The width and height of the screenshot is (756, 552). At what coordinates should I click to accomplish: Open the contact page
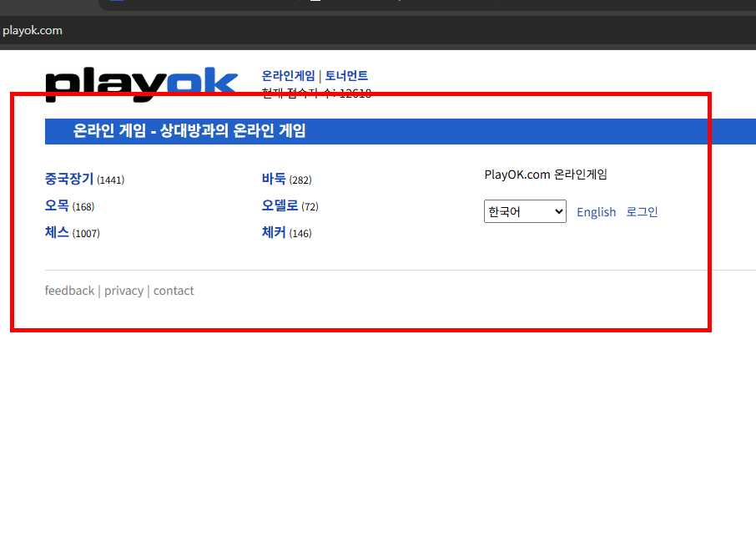[x=174, y=290]
